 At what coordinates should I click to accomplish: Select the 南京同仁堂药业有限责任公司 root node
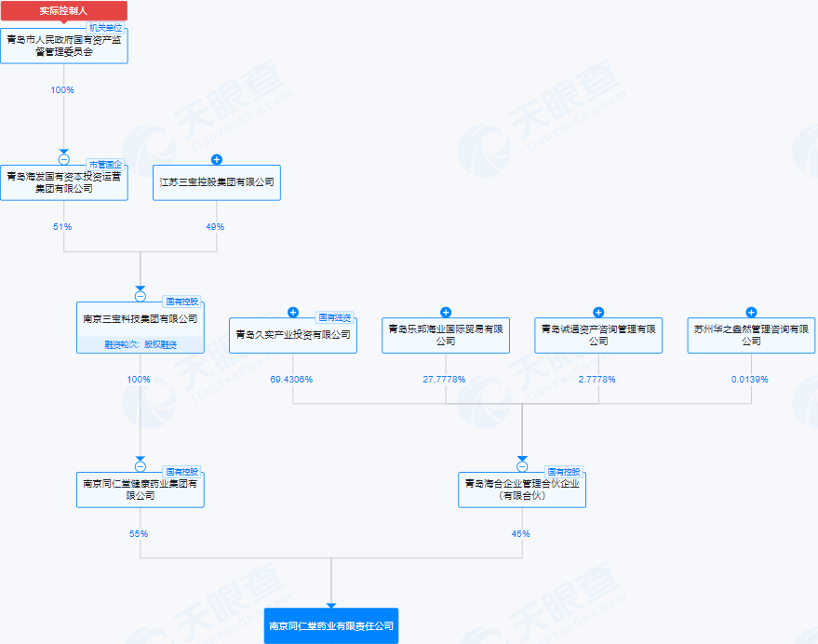click(331, 625)
